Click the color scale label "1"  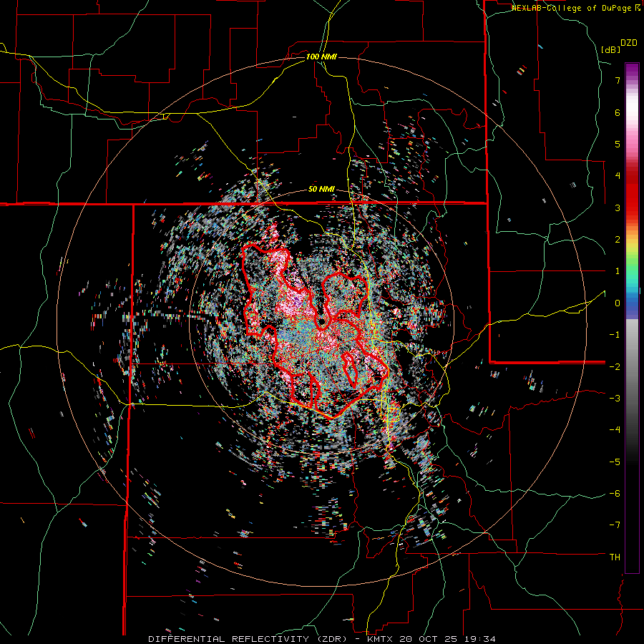pos(618,271)
